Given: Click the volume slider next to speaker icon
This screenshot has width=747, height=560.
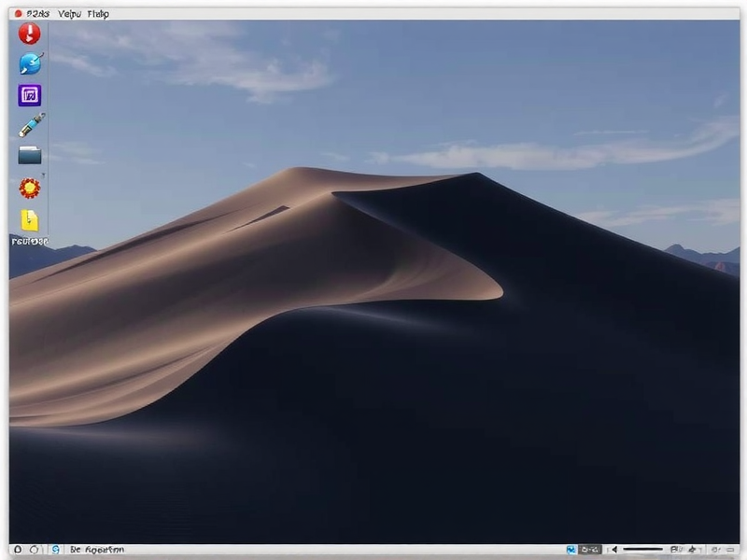Looking at the screenshot, I should click(642, 549).
